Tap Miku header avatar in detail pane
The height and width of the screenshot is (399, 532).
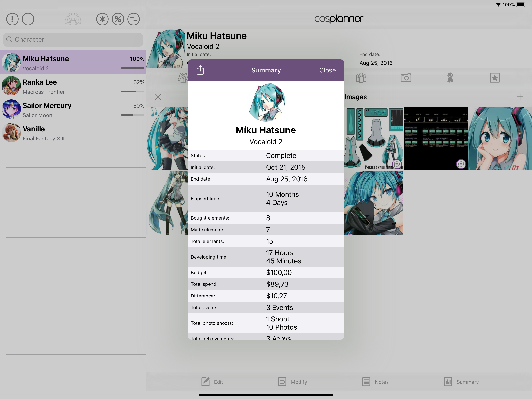coord(166,48)
